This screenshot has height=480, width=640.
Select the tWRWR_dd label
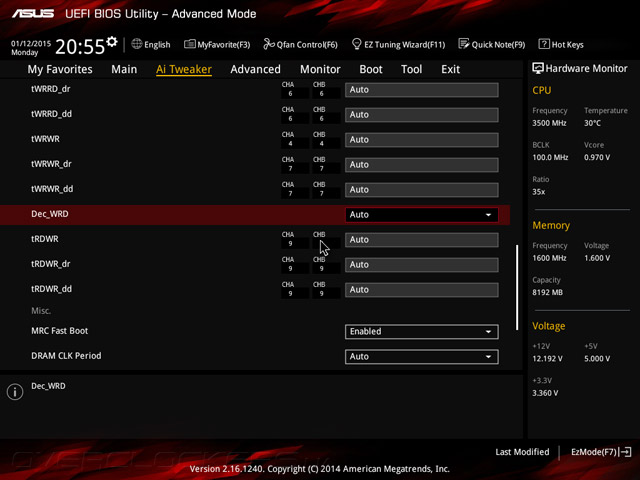tap(52, 189)
